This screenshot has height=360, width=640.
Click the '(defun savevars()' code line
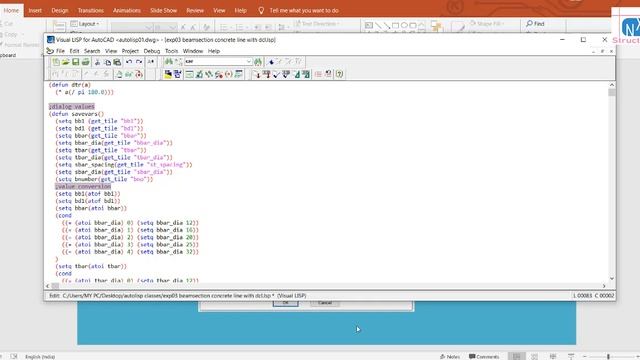76,114
